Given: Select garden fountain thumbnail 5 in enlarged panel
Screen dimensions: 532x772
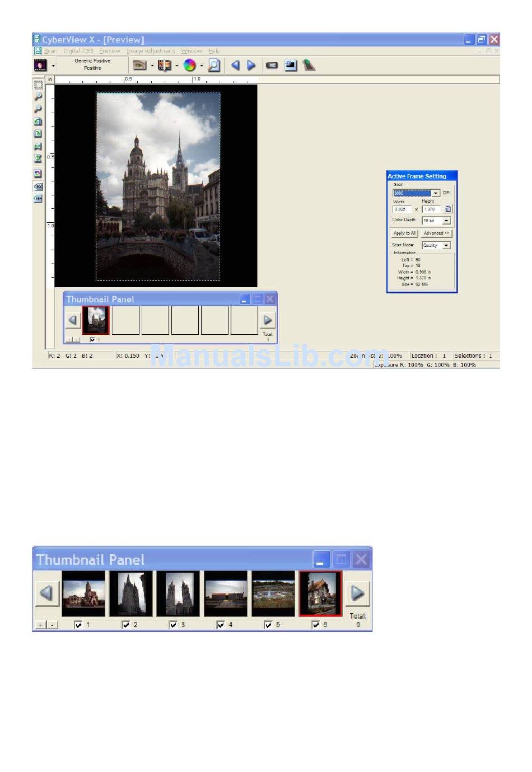Looking at the screenshot, I should 273,594.
